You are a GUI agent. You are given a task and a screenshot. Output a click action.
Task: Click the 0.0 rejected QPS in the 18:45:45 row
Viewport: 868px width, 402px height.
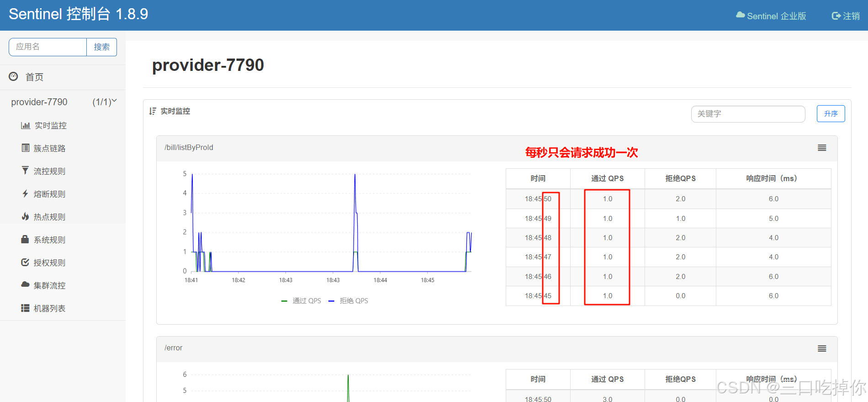680,296
